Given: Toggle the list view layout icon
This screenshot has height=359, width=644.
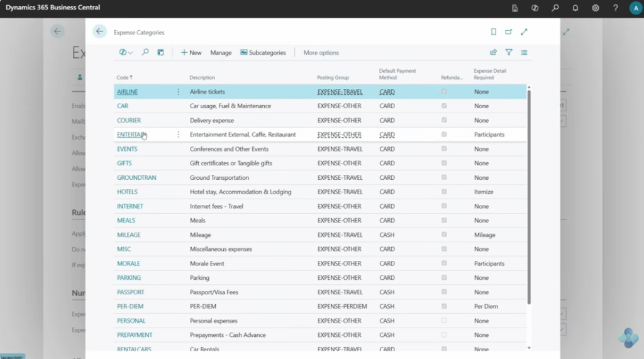Looking at the screenshot, I should click(x=524, y=52).
